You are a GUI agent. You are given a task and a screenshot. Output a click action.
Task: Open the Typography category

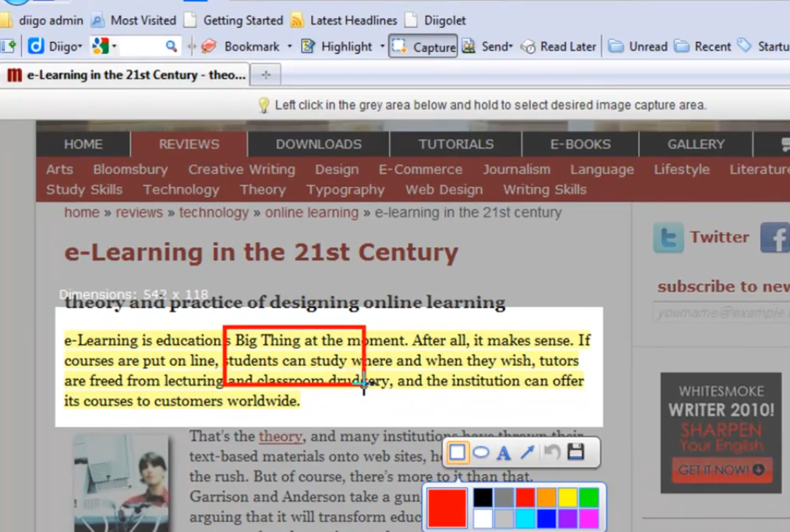345,190
